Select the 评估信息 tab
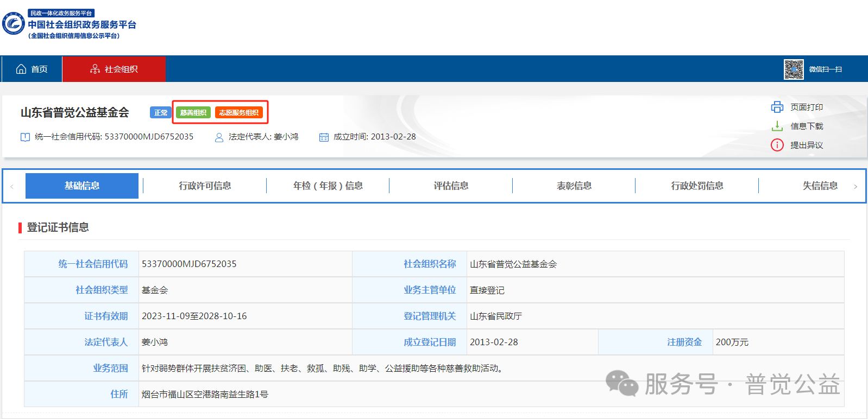Viewport: 868px width, 419px height. pyautogui.click(x=451, y=186)
